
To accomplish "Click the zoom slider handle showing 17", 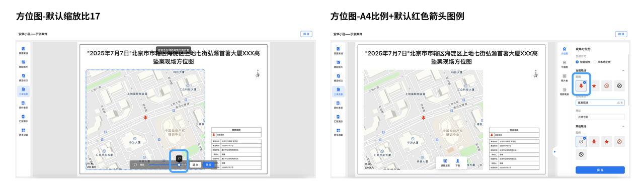I will (179, 165).
